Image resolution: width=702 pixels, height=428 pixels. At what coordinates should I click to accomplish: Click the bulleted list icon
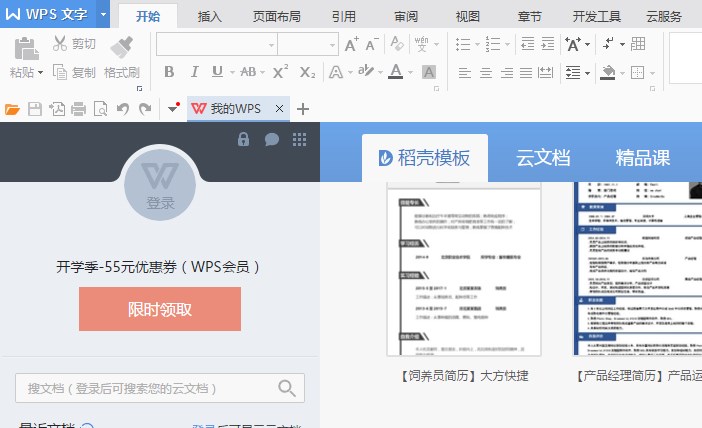(463, 44)
